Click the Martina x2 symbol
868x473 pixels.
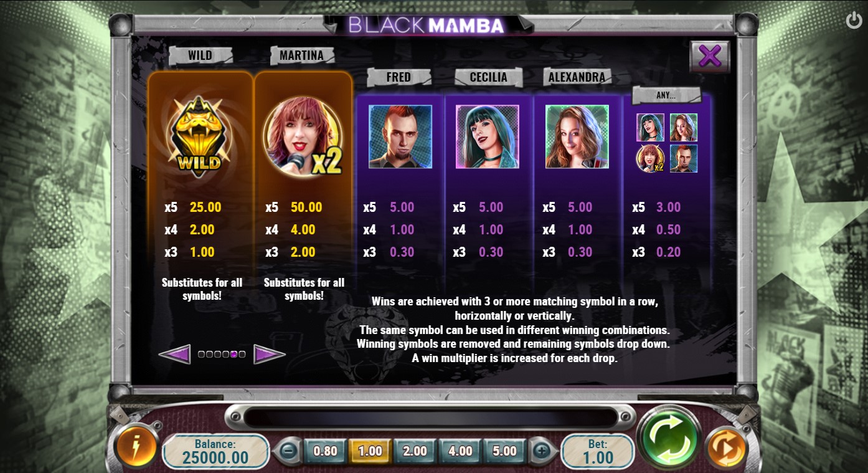click(303, 136)
